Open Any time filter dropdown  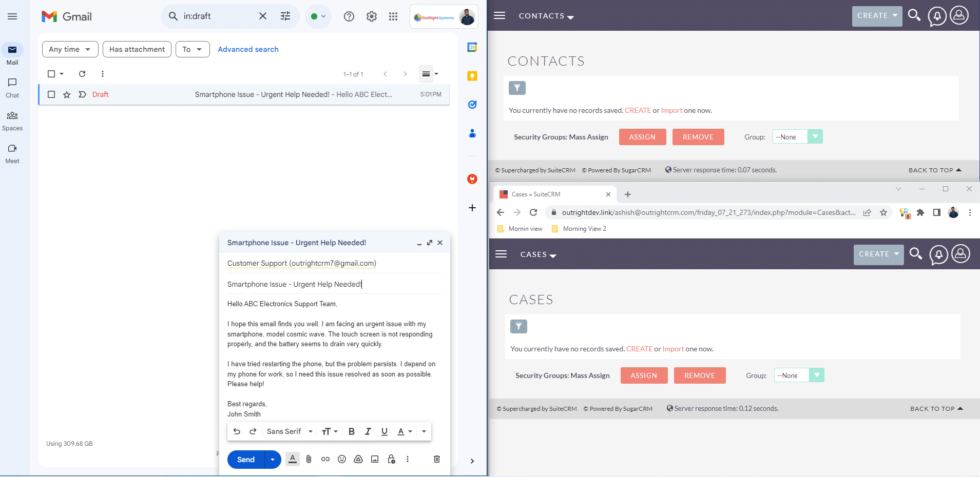click(x=70, y=49)
